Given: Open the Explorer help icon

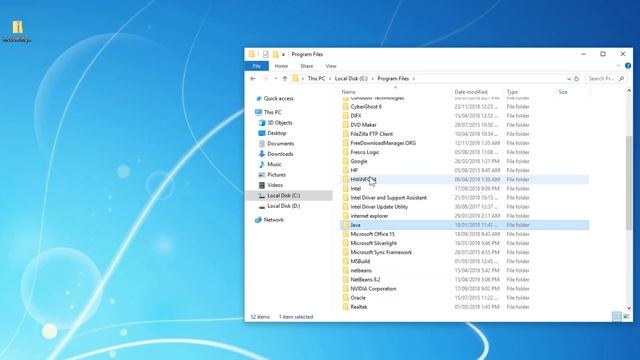Looking at the screenshot, I should [628, 66].
